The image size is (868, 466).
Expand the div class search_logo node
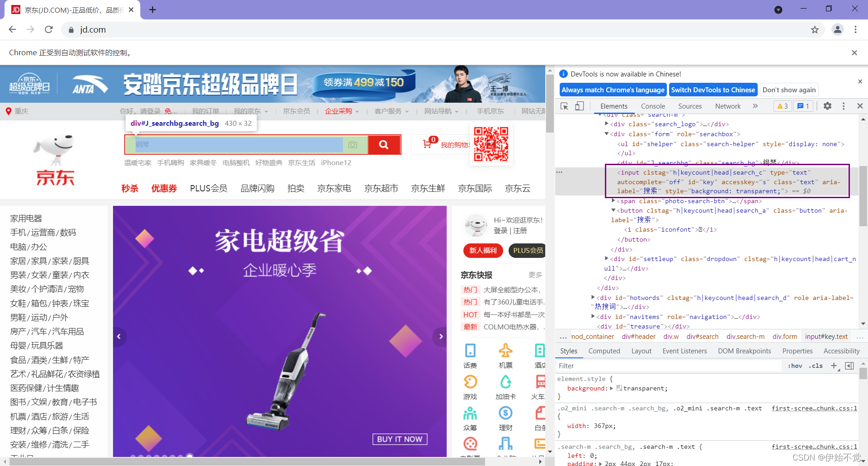coord(607,124)
